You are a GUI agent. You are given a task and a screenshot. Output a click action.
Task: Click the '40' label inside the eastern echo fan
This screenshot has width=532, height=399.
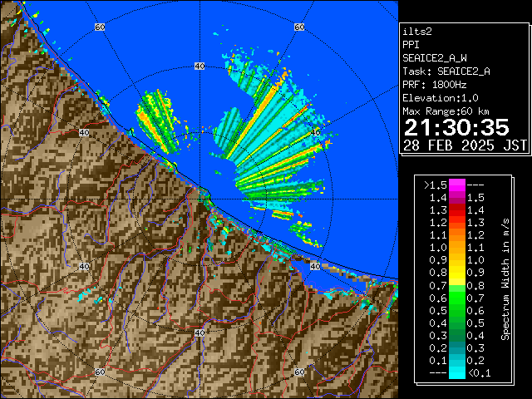click(x=315, y=132)
